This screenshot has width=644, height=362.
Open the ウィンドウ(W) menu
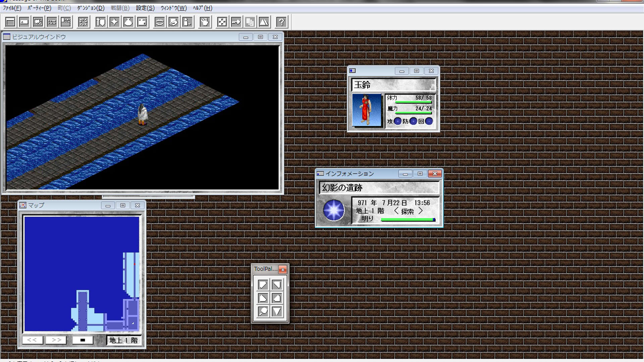pos(173,8)
